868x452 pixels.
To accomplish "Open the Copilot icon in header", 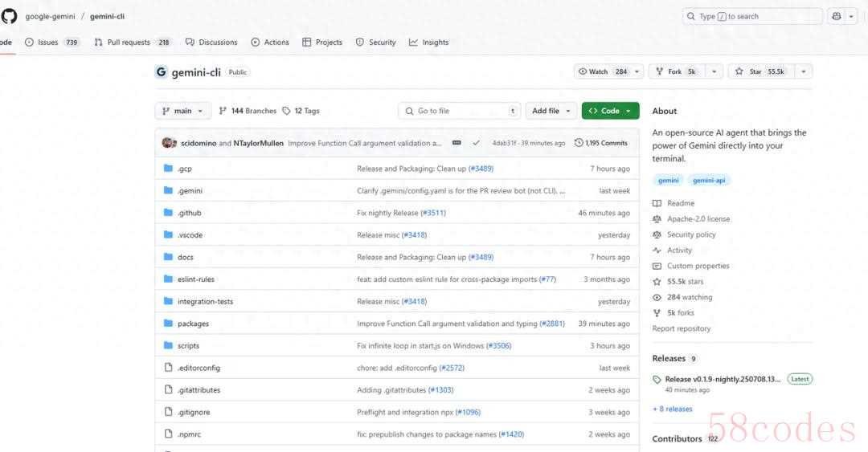I will [837, 16].
